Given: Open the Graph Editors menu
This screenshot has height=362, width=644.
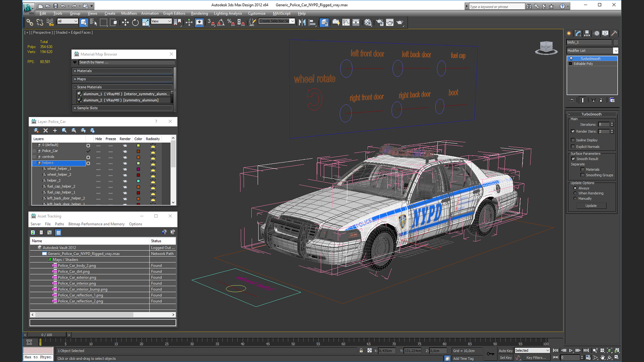Looking at the screenshot, I should (174, 13).
